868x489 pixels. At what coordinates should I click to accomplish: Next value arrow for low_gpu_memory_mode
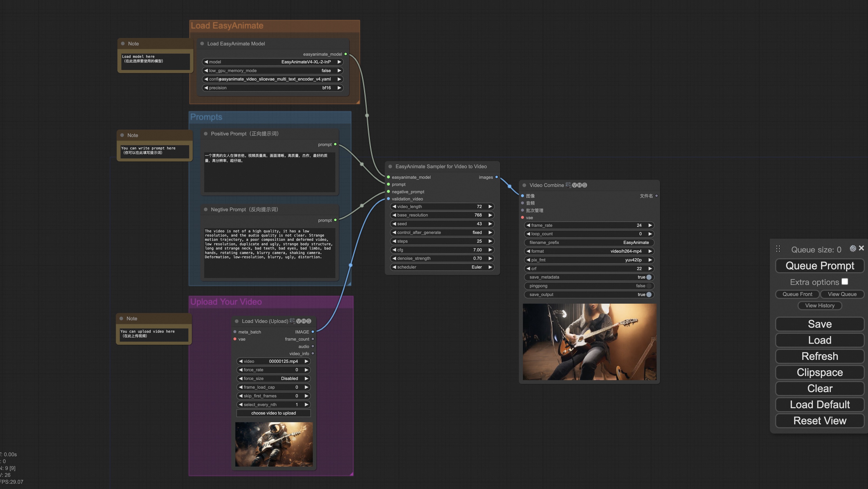tap(339, 70)
